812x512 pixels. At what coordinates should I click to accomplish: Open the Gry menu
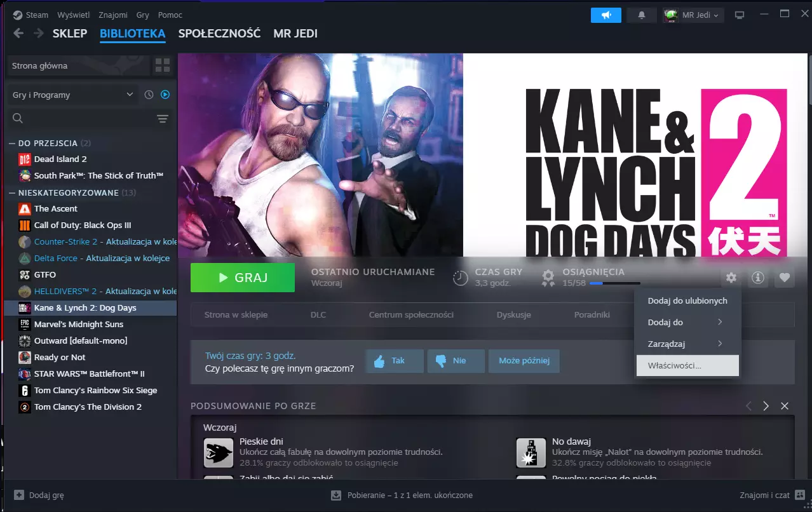[x=143, y=15]
